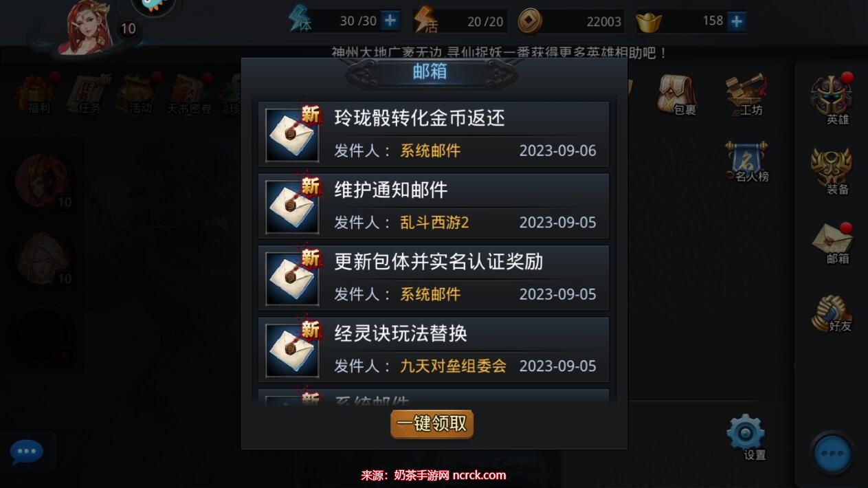Image resolution: width=868 pixels, height=488 pixels.
Task: Add stamina with the plus beside 30/30
Action: point(390,21)
